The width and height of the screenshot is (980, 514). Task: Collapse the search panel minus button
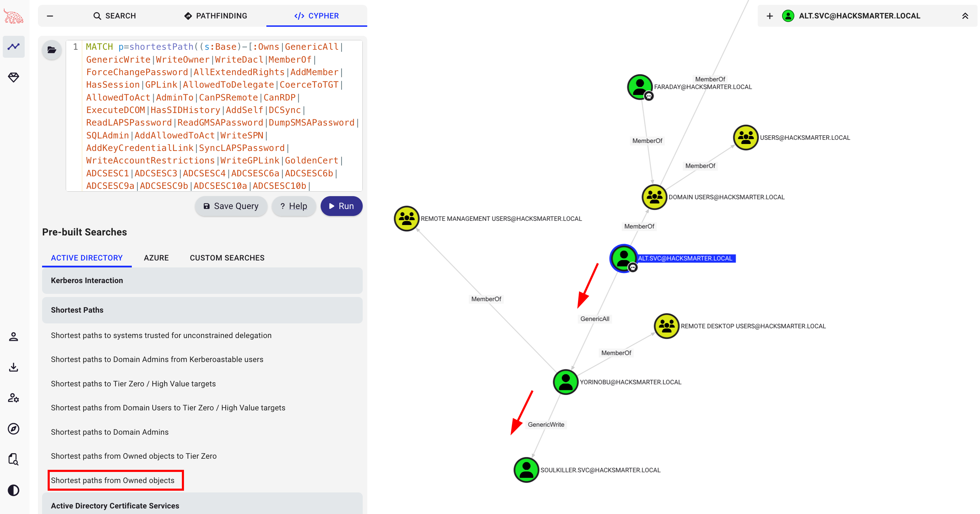pyautogui.click(x=50, y=16)
